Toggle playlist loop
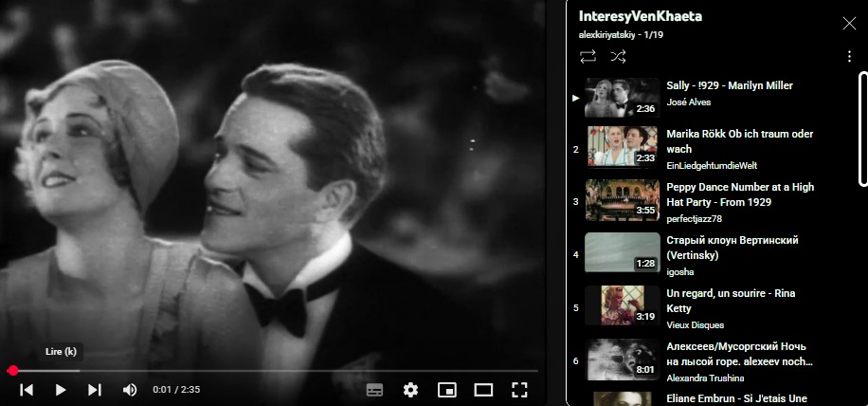Viewport: 868px width, 406px height. (x=588, y=57)
